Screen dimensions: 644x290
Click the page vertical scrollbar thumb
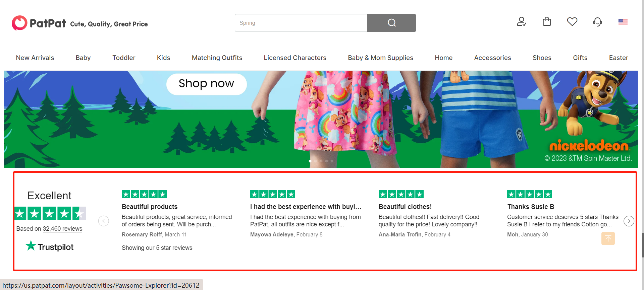click(x=643, y=245)
